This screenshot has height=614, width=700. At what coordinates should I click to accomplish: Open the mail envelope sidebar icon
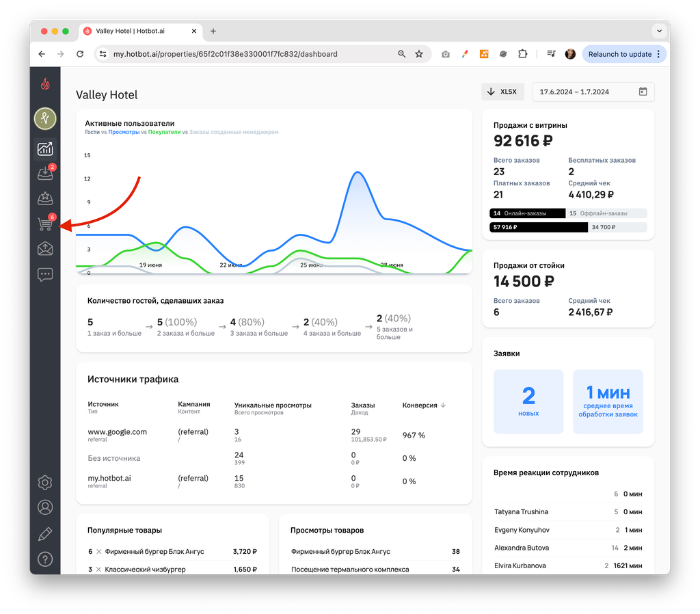45,248
